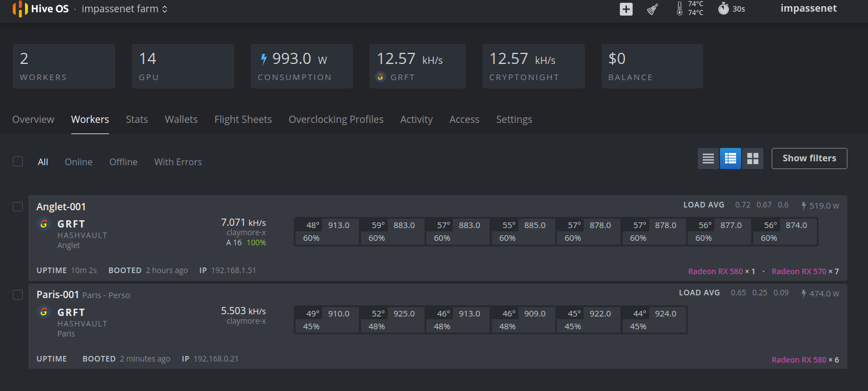Filter workers by All
This screenshot has width=868, height=391.
[x=43, y=162]
